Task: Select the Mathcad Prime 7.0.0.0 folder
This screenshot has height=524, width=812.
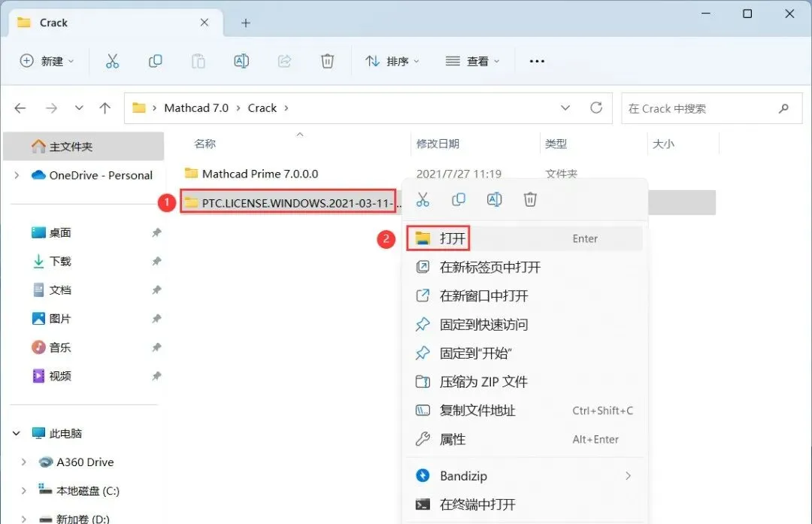Action: coord(252,174)
